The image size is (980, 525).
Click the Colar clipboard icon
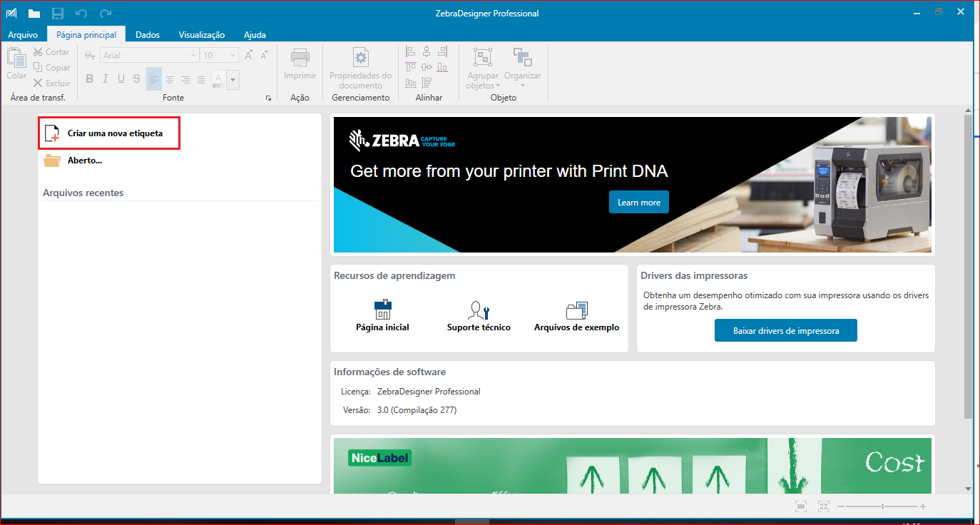click(x=16, y=58)
